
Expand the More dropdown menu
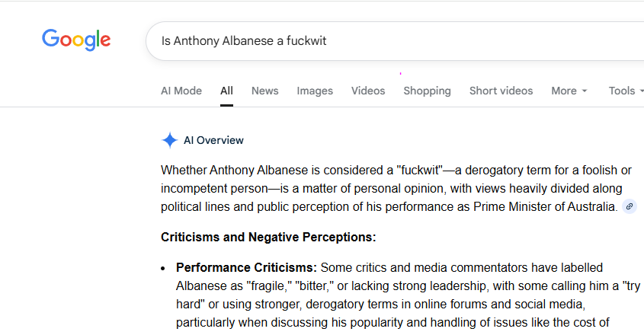click(569, 91)
